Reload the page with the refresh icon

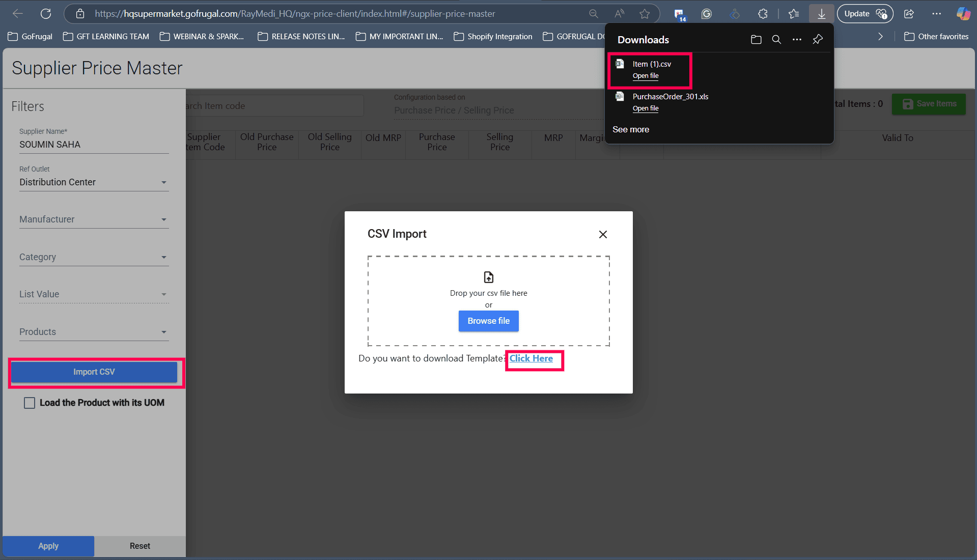click(x=46, y=14)
